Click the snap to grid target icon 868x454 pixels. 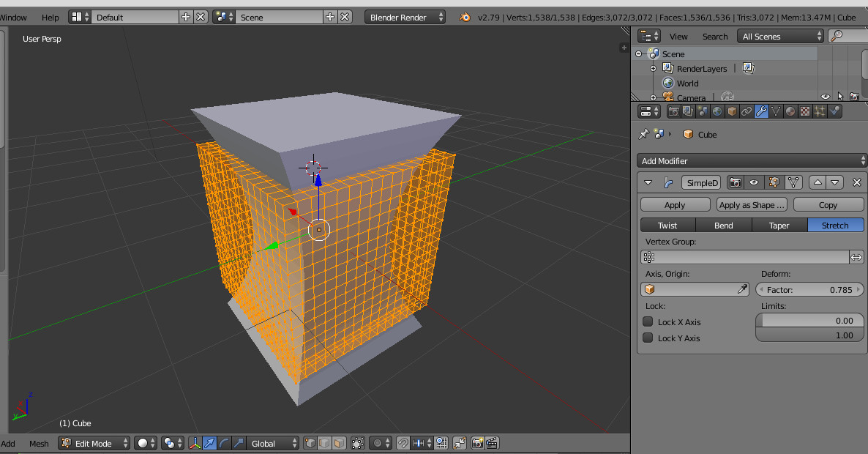coord(441,443)
